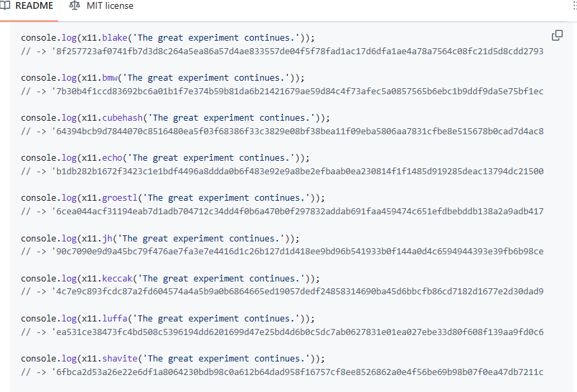The image size is (577, 392).
Task: Click the x11.cubehash console.log line
Action: pos(175,118)
